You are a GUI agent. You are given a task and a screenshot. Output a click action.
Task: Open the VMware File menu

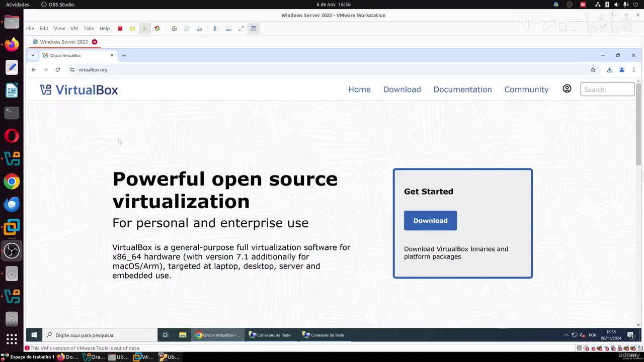(30, 29)
